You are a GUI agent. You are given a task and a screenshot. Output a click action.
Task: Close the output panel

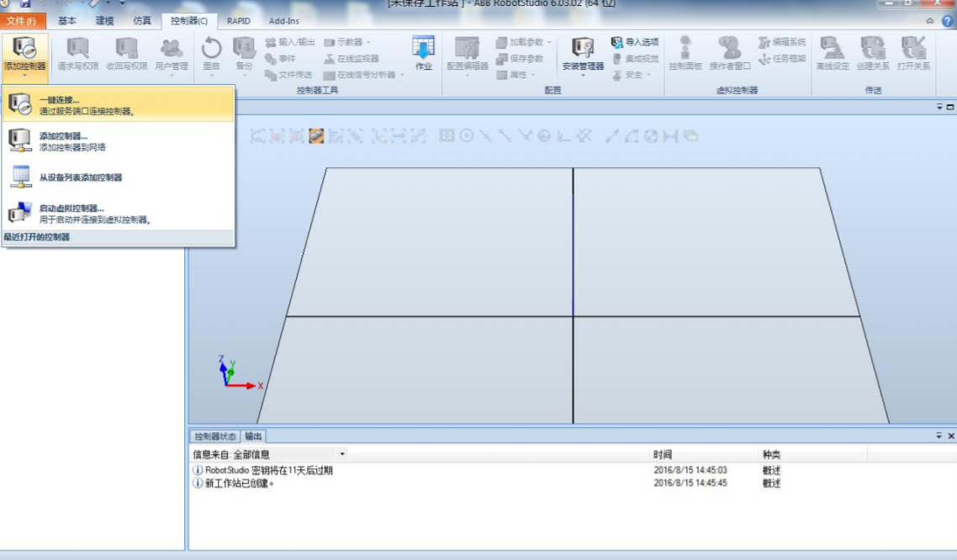point(950,436)
